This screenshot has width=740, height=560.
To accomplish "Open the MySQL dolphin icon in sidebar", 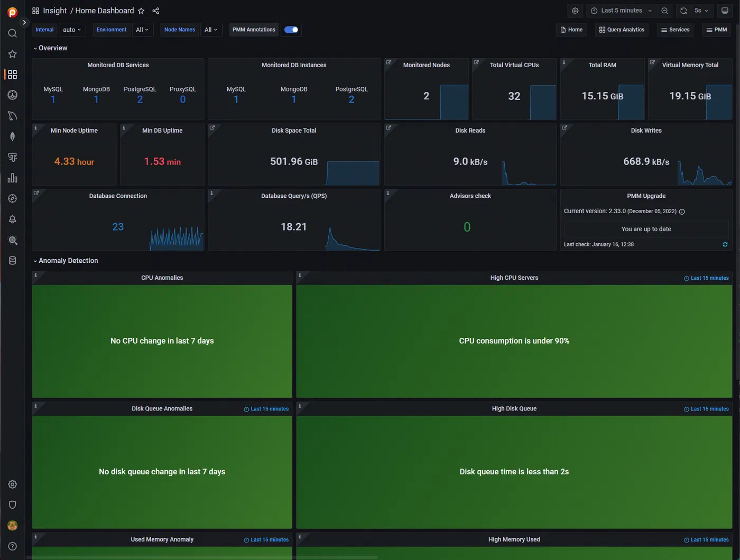I will click(12, 116).
